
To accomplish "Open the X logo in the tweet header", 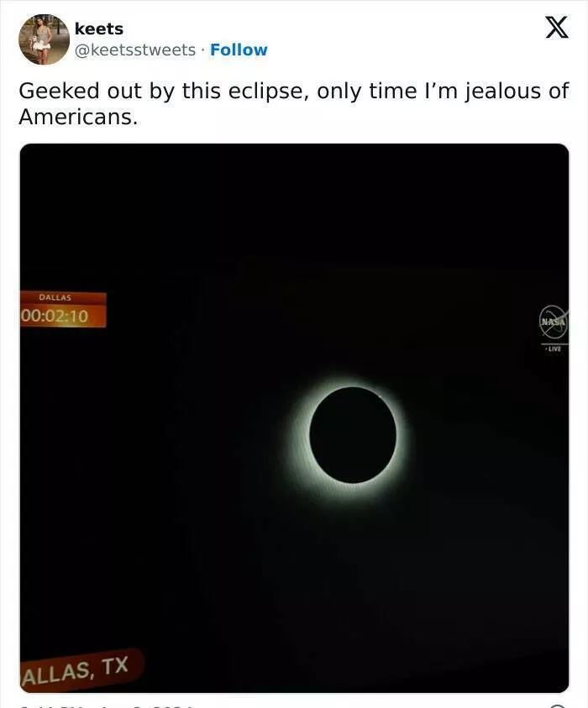I will (x=556, y=28).
